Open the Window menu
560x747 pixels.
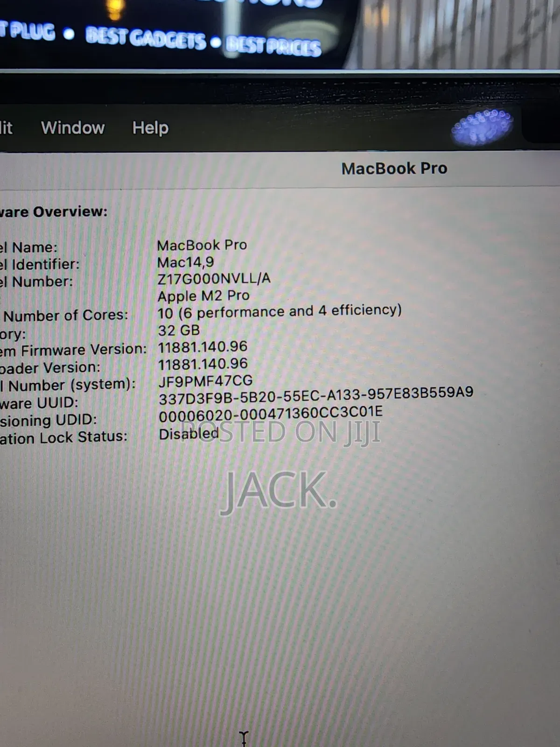click(x=73, y=127)
